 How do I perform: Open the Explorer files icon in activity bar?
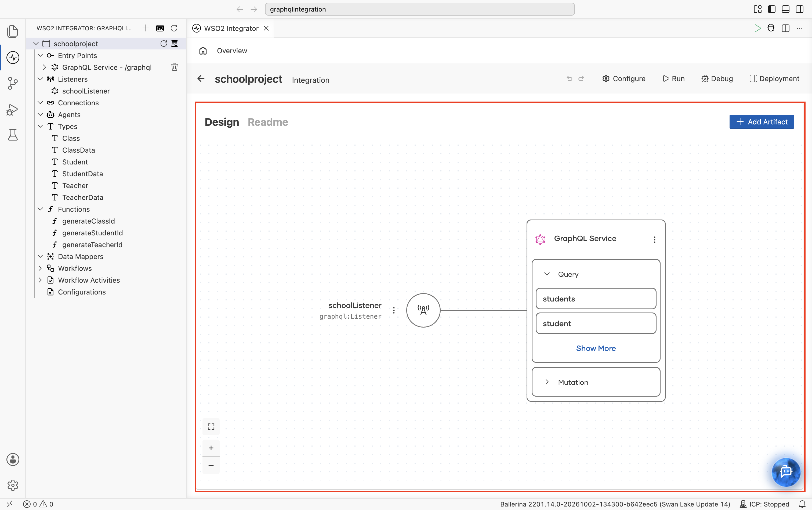[x=13, y=32]
